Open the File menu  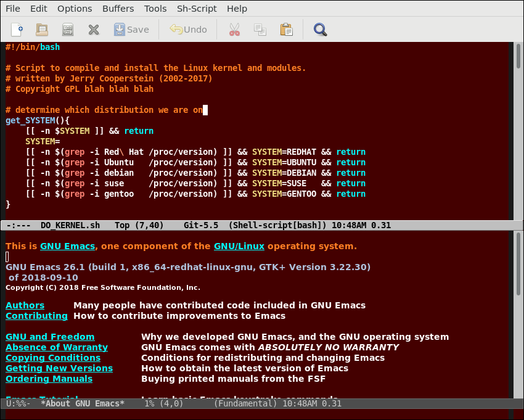pyautogui.click(x=13, y=9)
